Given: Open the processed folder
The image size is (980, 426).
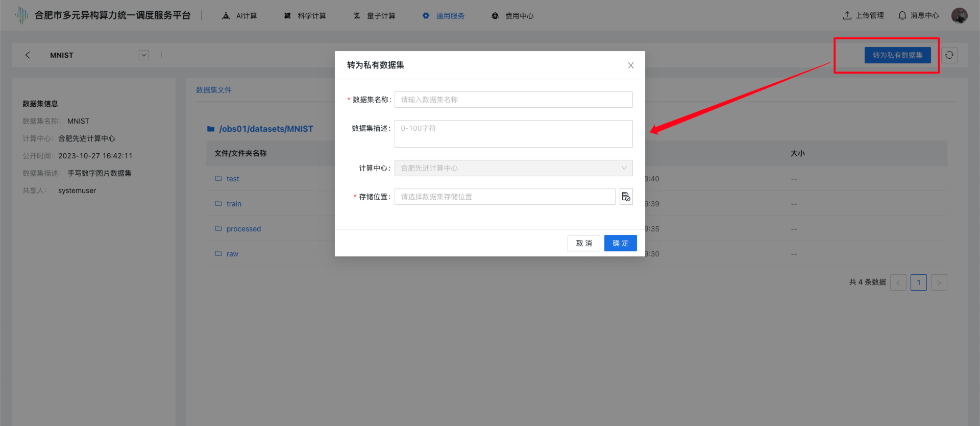Looking at the screenshot, I should tap(243, 229).
